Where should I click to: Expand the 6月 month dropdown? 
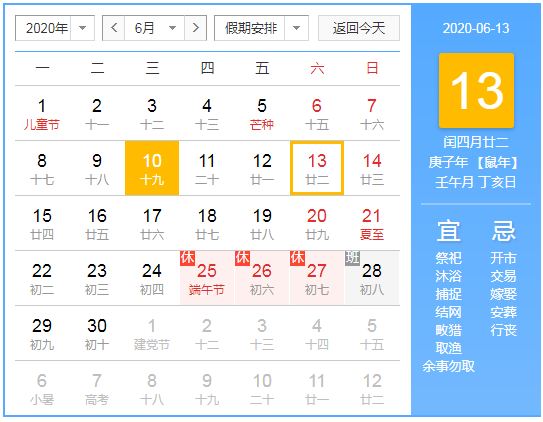pyautogui.click(x=154, y=28)
